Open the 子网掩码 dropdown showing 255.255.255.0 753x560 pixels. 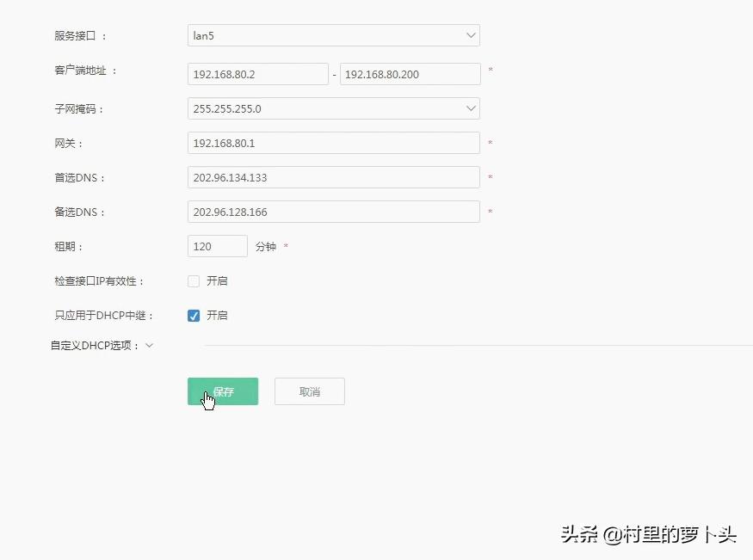pos(333,108)
